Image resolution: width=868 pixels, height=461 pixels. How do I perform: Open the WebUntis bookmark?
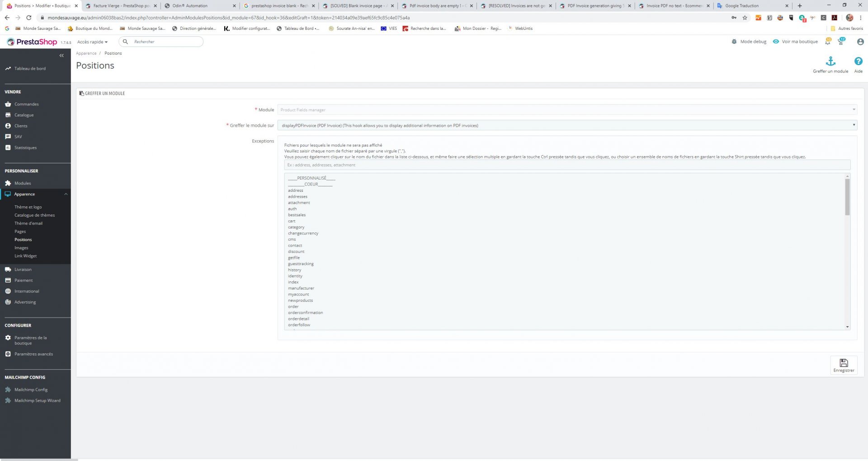click(x=520, y=29)
